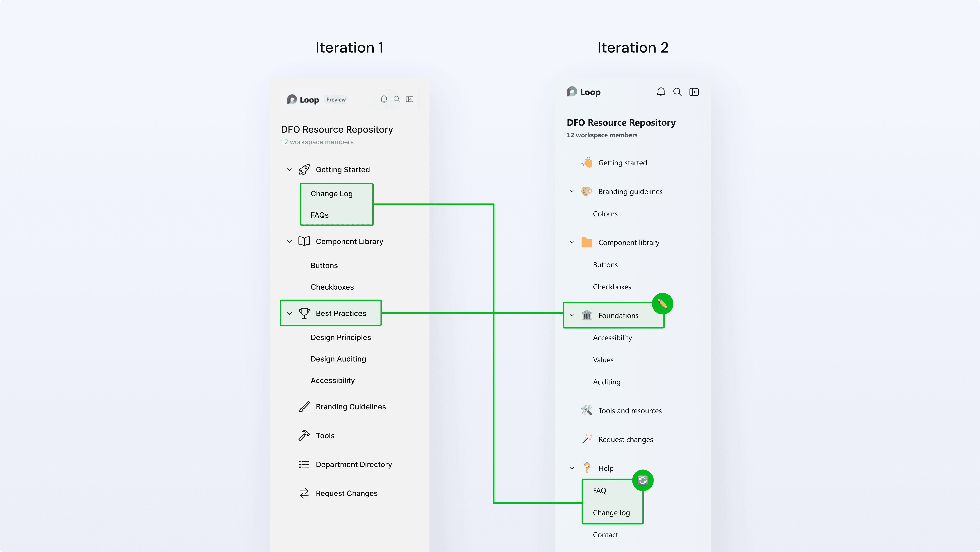Image resolution: width=980 pixels, height=552 pixels.
Task: Click the notification bell icon in Iteration 1
Action: 384,99
